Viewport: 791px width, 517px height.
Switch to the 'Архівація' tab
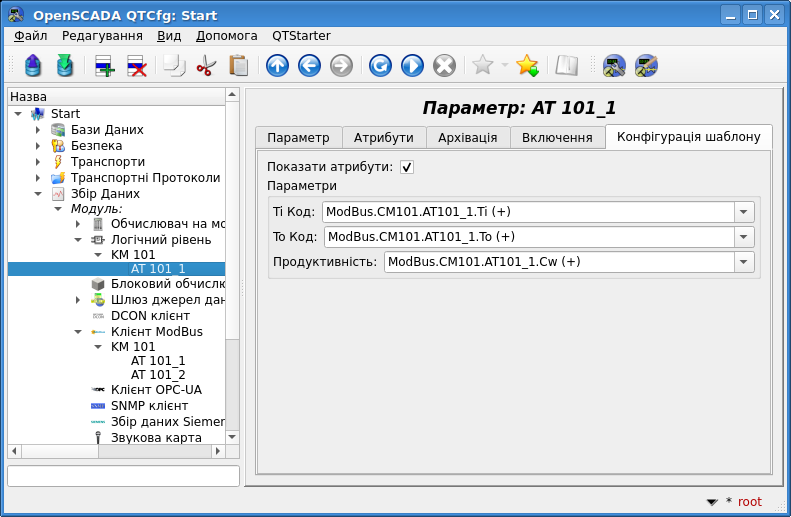tap(467, 137)
